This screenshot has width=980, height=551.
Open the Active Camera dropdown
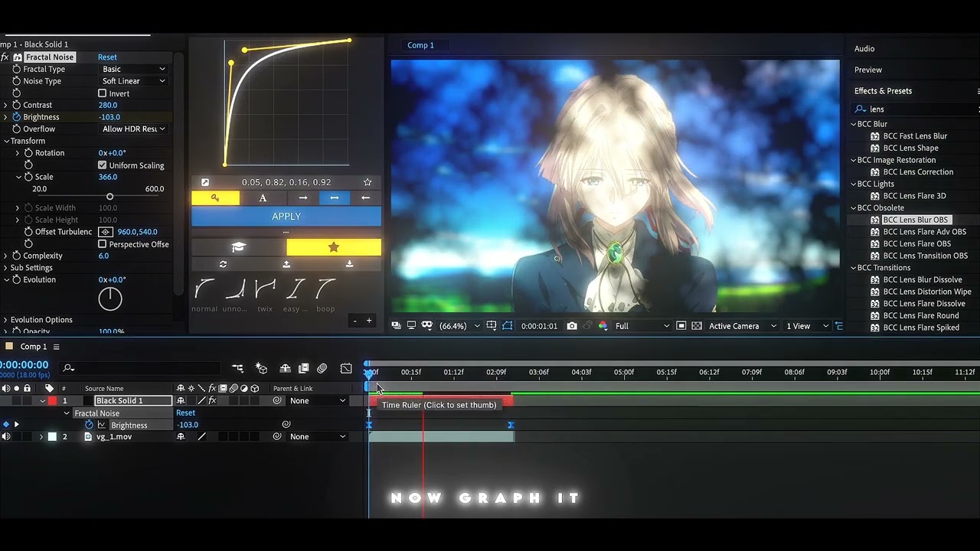[x=742, y=326]
